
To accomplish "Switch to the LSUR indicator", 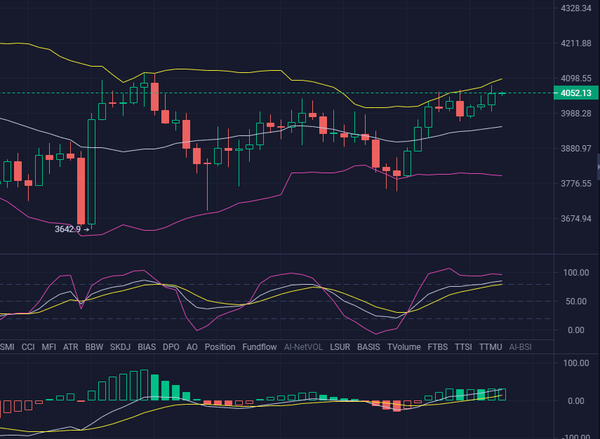I will tap(340, 347).
